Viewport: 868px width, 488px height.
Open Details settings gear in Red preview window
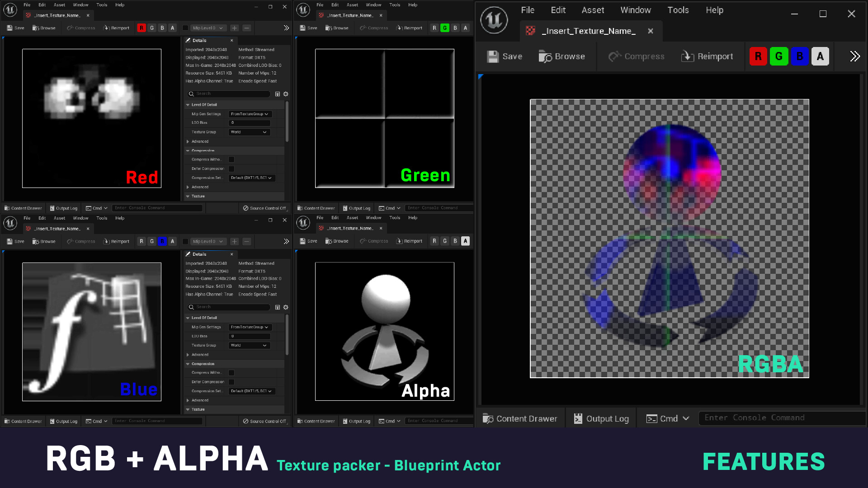[x=286, y=94]
